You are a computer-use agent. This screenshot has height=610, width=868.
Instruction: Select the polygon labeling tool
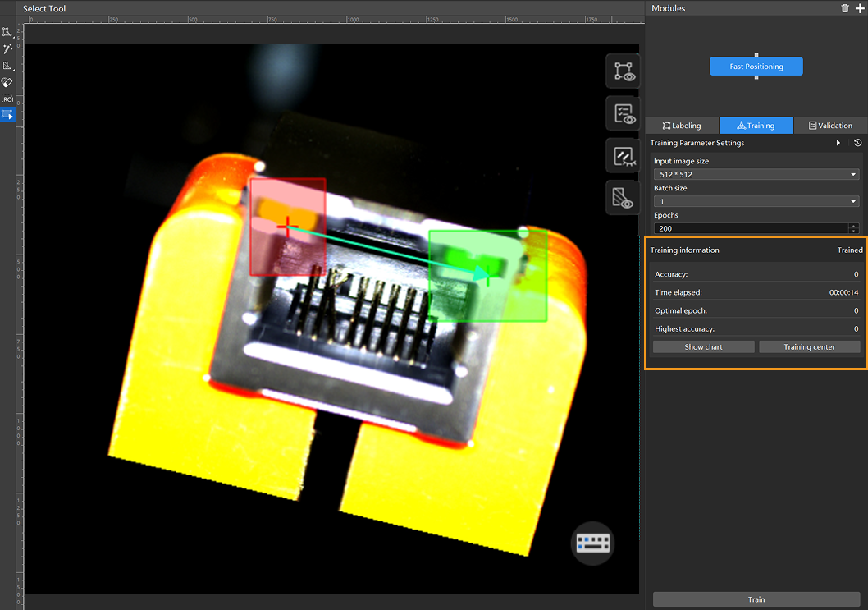click(7, 32)
